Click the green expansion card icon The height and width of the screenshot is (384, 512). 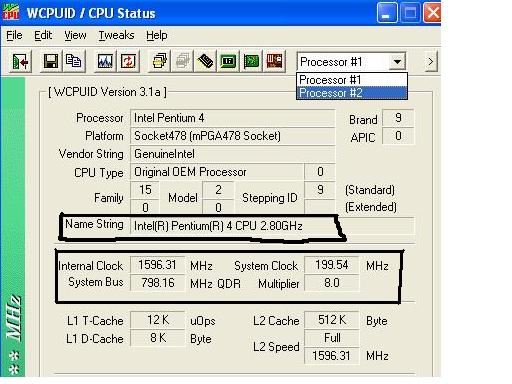(251, 62)
